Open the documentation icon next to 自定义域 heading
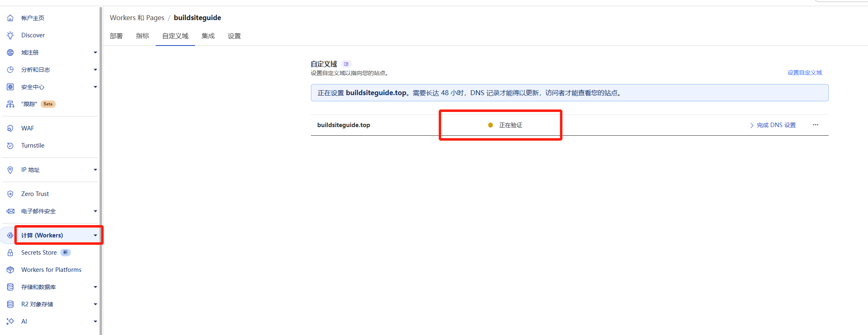The height and width of the screenshot is (335, 868). (x=346, y=64)
